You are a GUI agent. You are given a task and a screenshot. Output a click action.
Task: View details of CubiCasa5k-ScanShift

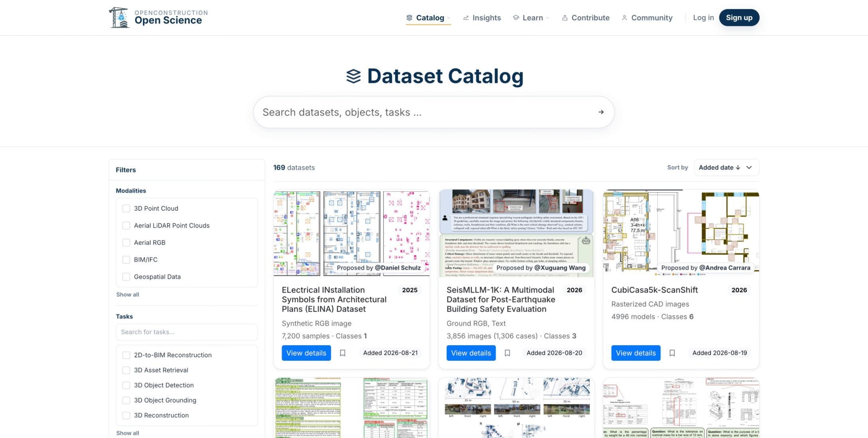click(636, 353)
